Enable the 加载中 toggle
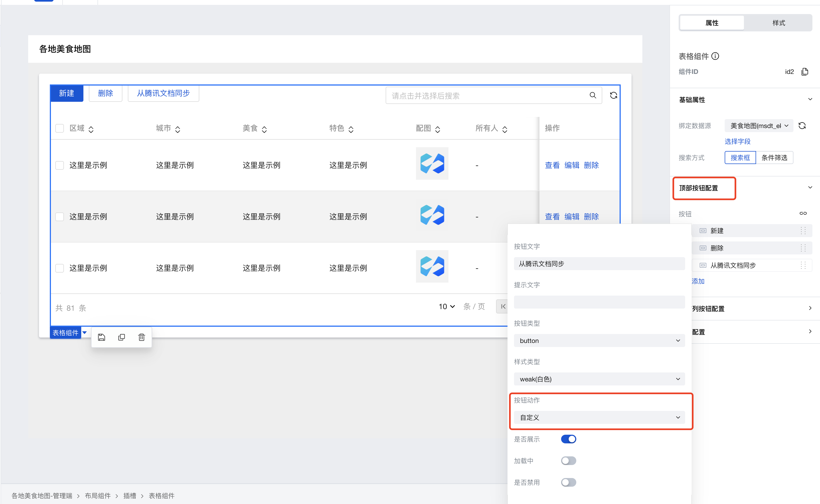This screenshot has width=820, height=504. click(x=568, y=461)
